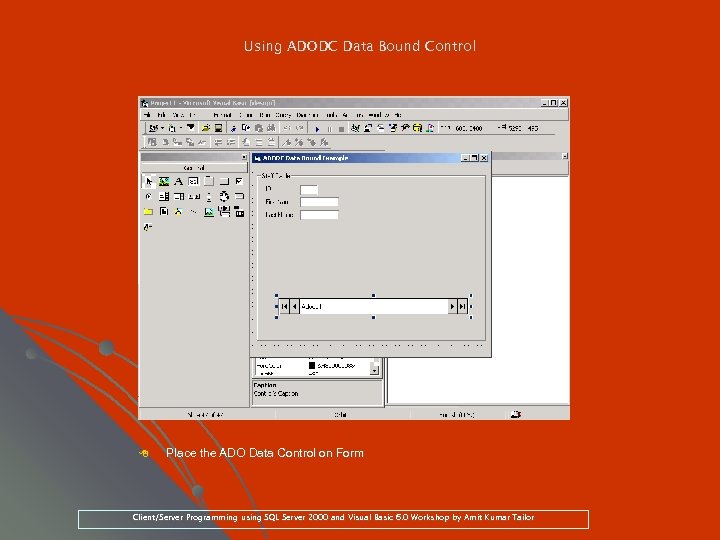Select the Image control in the toolbox

point(209,212)
